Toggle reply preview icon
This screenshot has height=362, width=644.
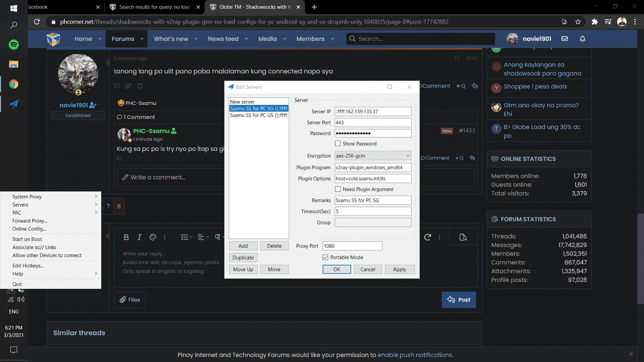click(x=463, y=237)
